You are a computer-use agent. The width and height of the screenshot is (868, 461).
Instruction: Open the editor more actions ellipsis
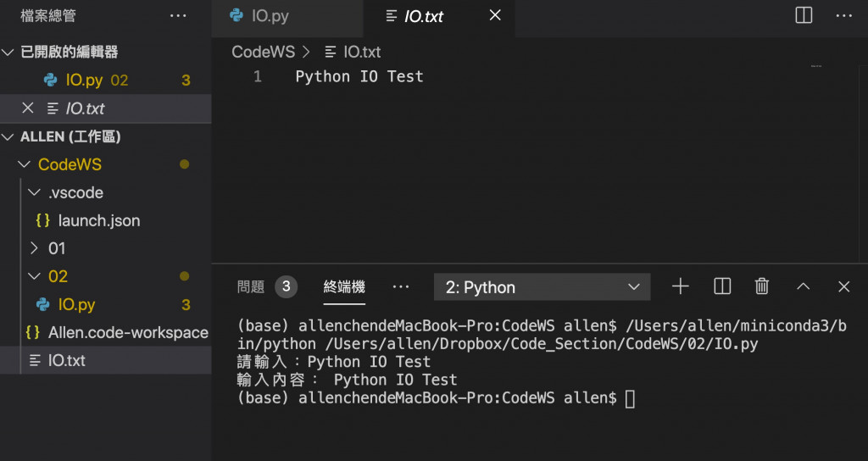[x=843, y=15]
